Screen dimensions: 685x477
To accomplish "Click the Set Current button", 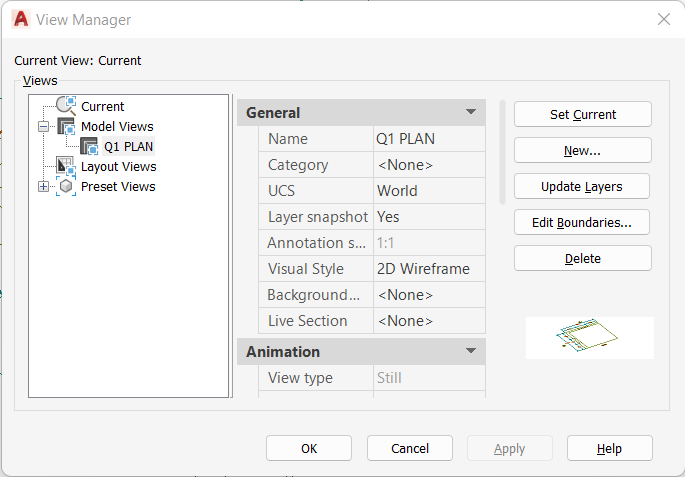I will 582,114.
